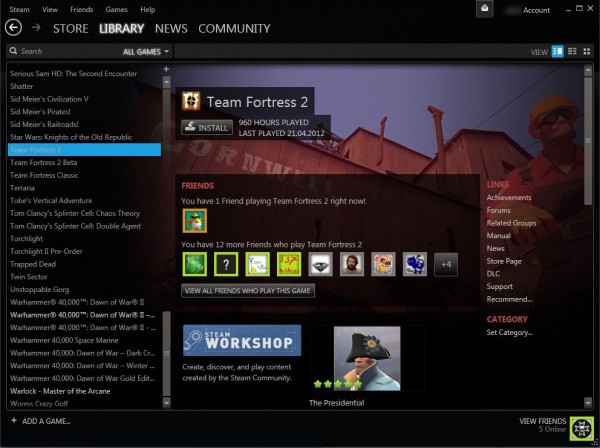Open the News link under Links
The image size is (600, 448).
tap(496, 248)
